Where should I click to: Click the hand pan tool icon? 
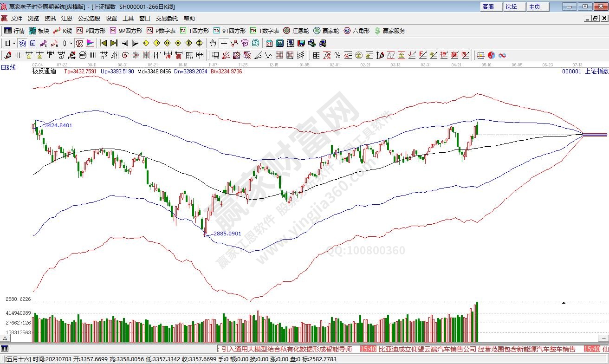213,43
